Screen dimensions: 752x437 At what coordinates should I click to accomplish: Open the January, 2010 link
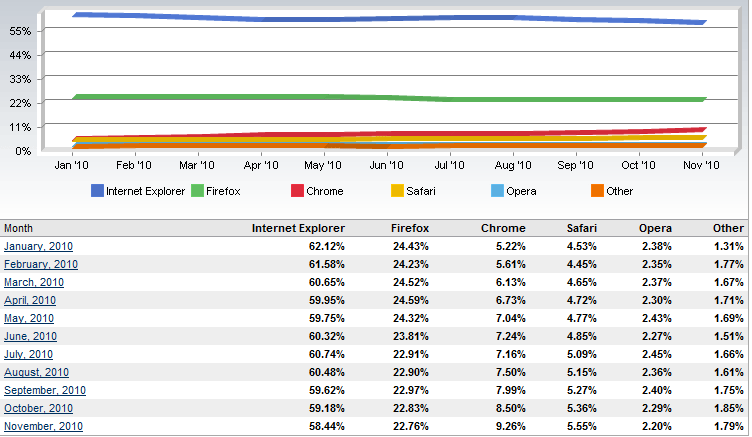38,247
